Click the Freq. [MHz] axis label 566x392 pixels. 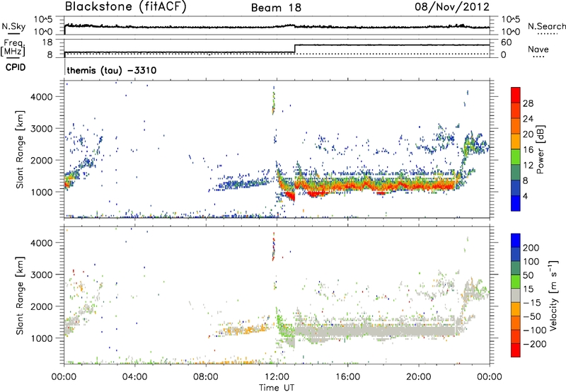pyautogui.click(x=13, y=47)
